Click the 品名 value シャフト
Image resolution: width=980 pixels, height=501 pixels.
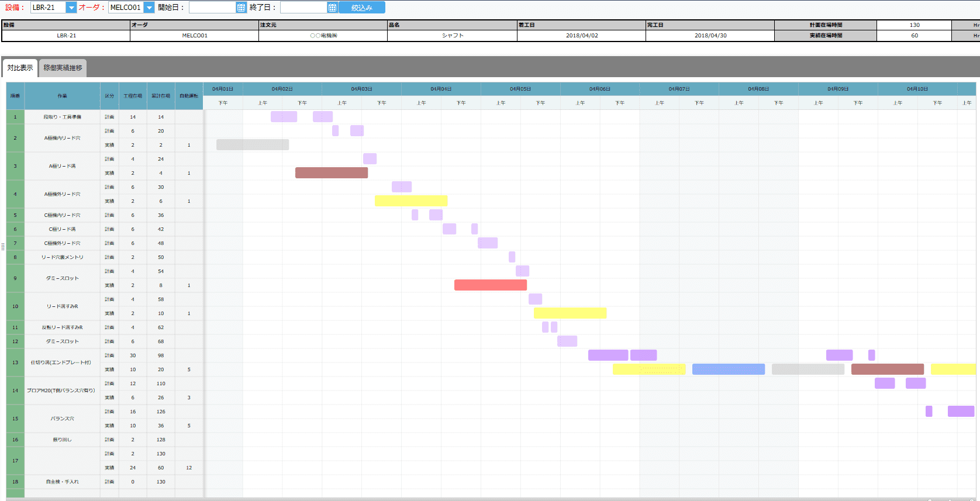pos(452,36)
